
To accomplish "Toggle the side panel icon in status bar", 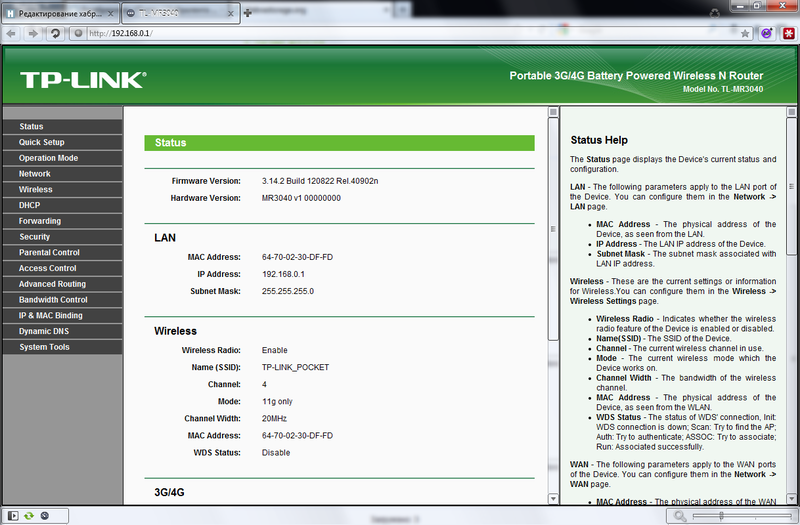I will (13, 516).
